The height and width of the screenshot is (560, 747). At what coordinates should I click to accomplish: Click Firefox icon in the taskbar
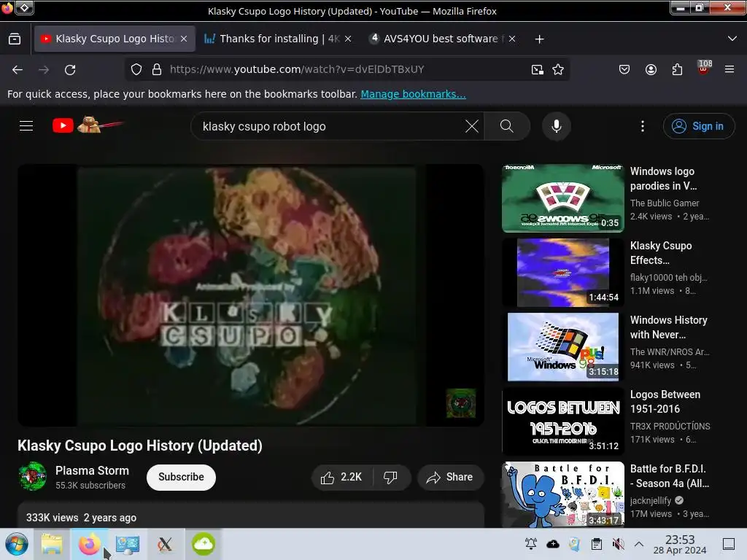click(89, 544)
